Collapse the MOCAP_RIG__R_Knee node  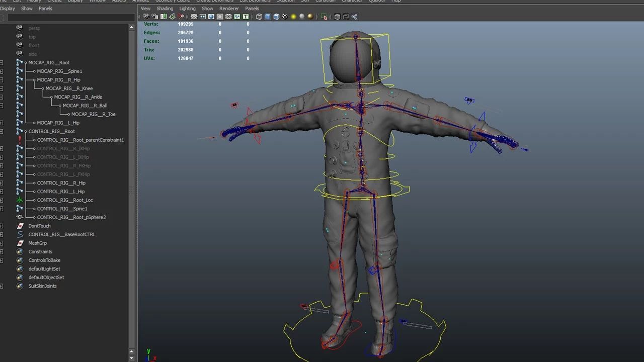click(2, 88)
